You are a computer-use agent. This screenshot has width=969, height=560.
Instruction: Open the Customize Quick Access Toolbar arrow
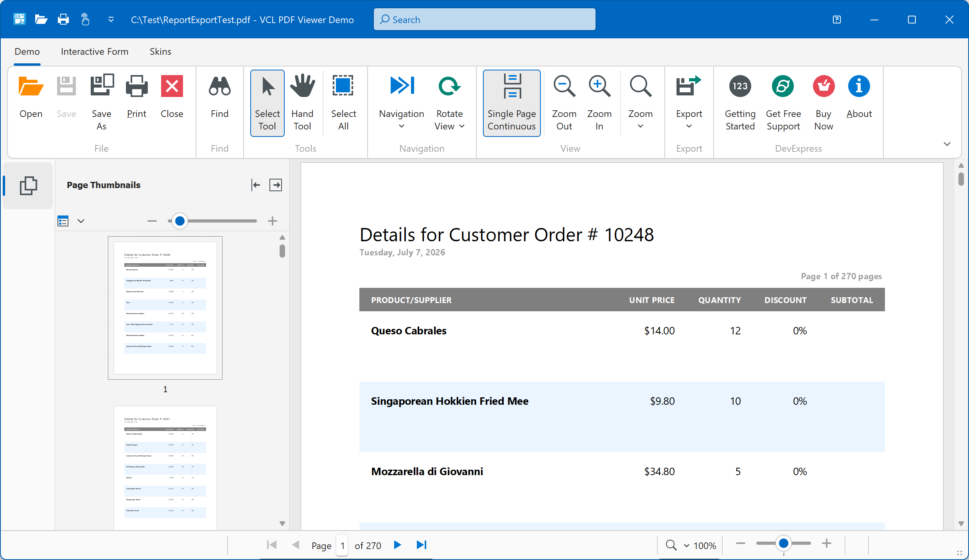click(x=111, y=19)
